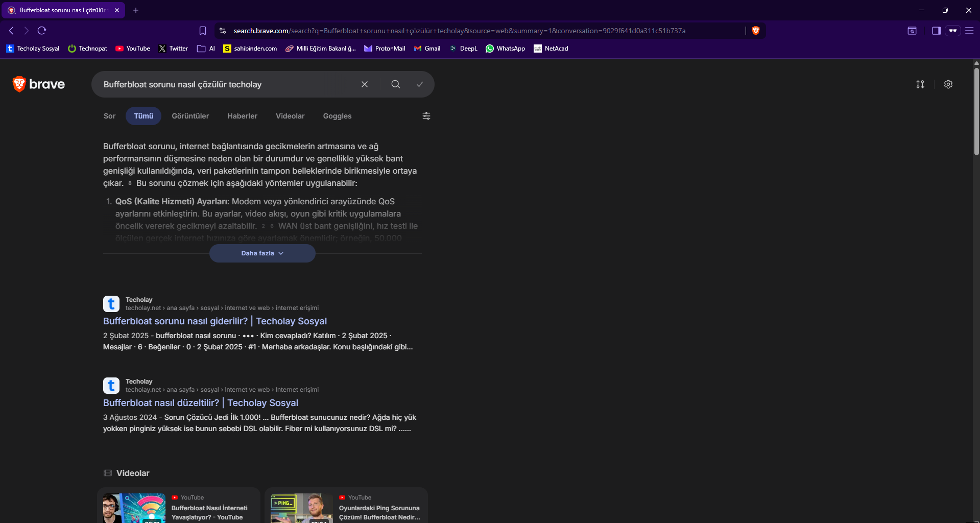
Task: Open the Brave main menu
Action: [969, 31]
